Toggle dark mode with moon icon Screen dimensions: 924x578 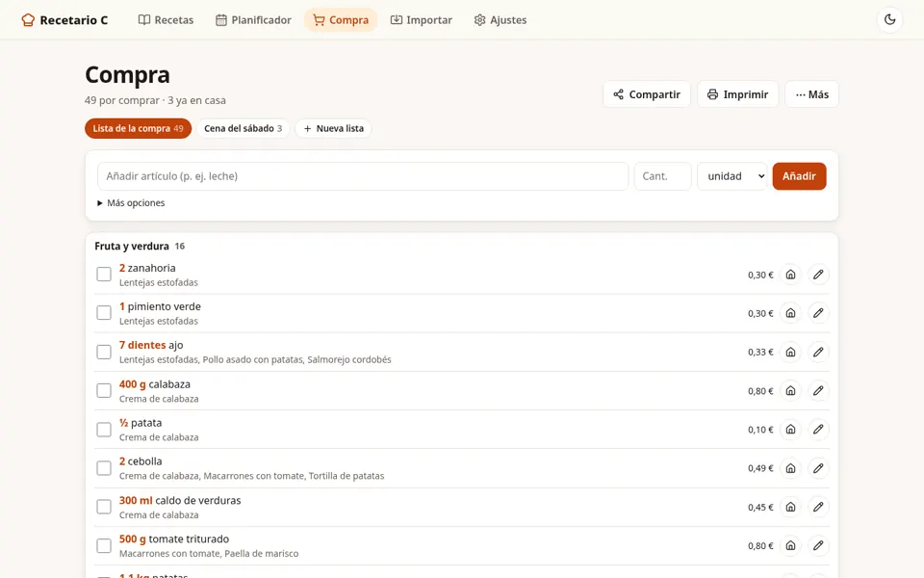tap(889, 19)
